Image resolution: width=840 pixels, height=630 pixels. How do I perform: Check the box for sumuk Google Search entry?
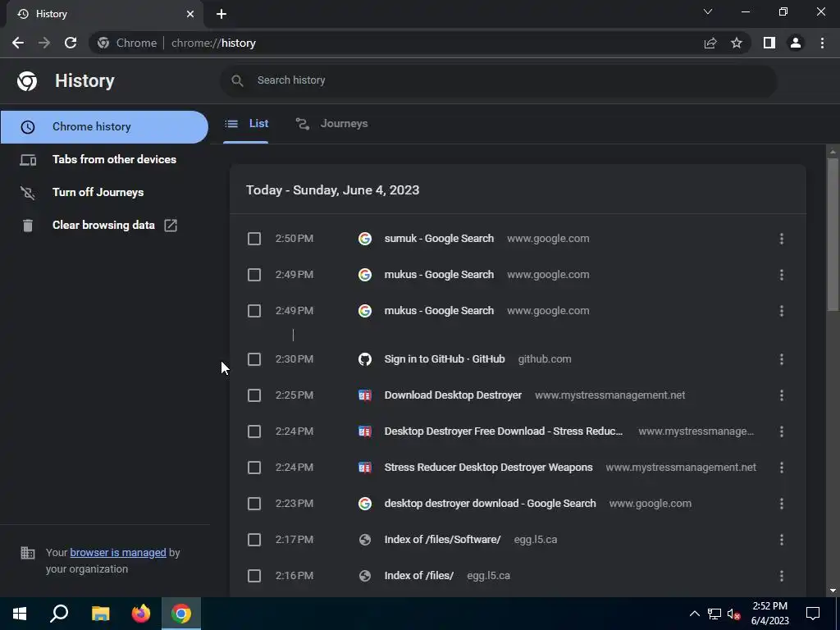254,239
